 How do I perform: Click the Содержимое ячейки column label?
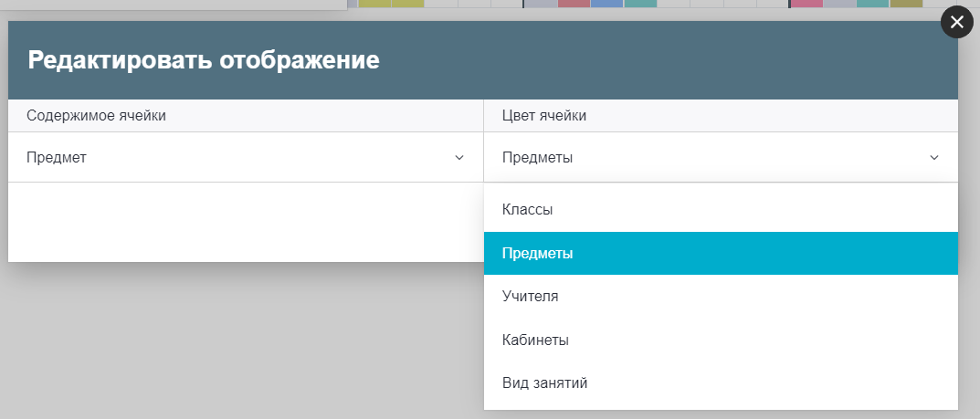tap(96, 116)
